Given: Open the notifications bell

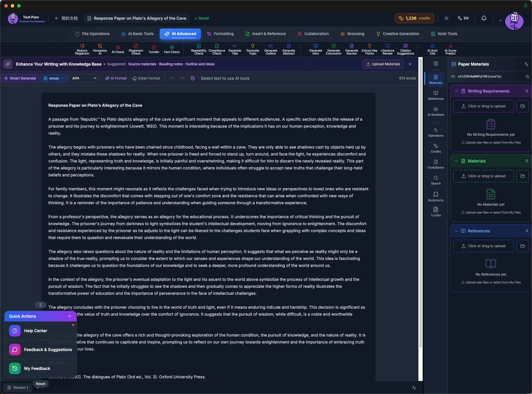Looking at the screenshot, I should 483,18.
